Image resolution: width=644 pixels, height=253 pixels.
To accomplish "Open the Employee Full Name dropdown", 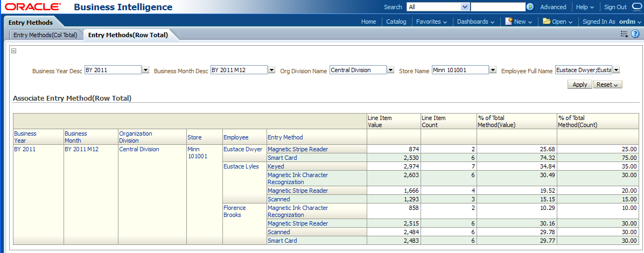I will [616, 70].
